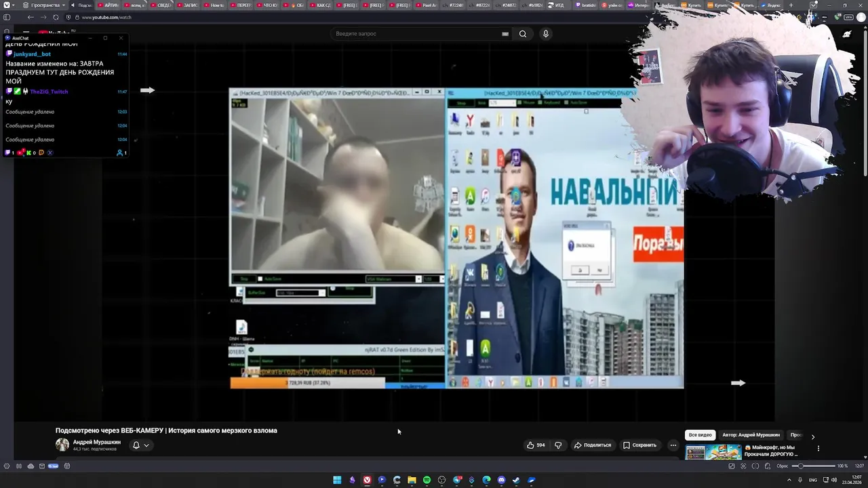Switch to the Яндекс browser tab
The image size is (868, 488).
[770, 5]
